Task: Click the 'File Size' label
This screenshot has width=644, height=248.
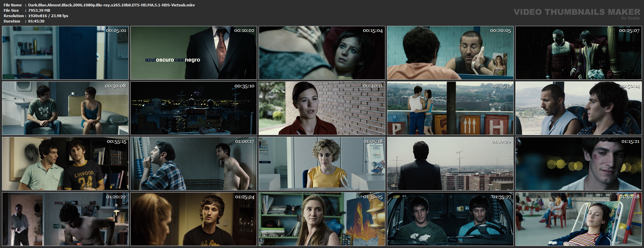Action: click(x=11, y=10)
